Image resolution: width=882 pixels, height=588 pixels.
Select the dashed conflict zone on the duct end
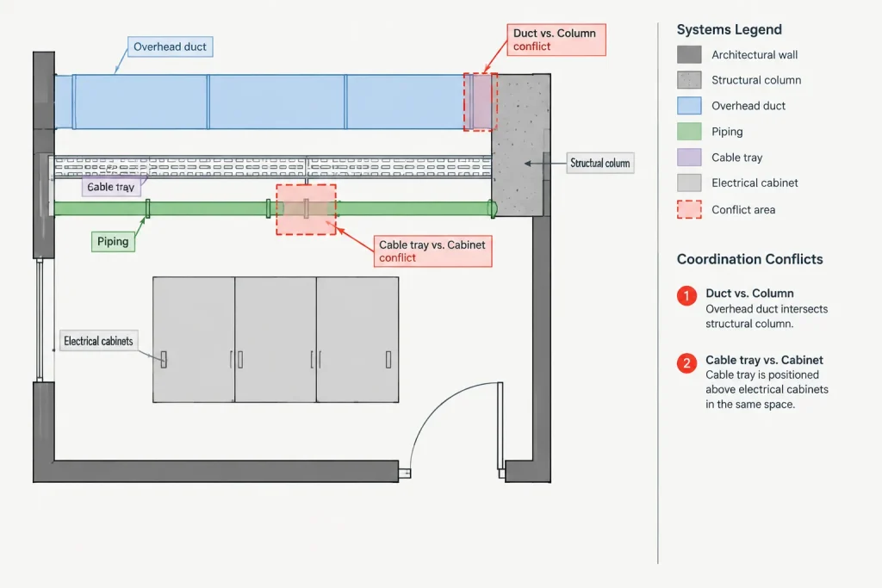click(481, 102)
